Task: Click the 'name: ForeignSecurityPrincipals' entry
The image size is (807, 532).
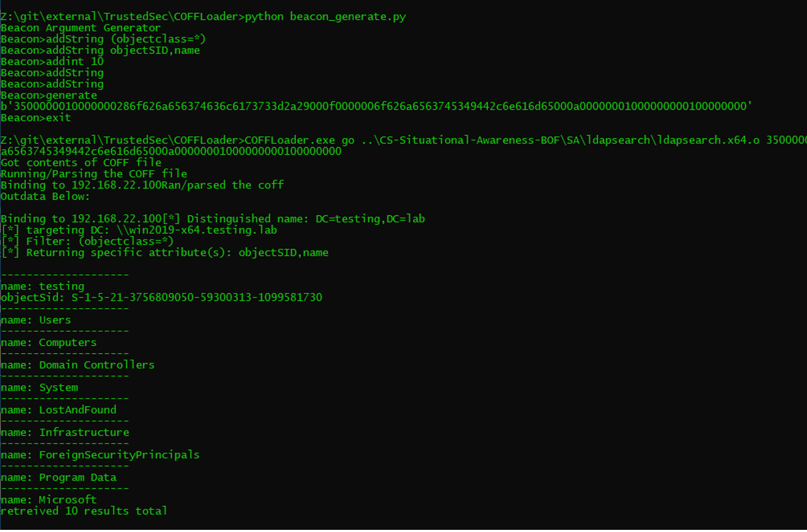Action: tap(100, 455)
